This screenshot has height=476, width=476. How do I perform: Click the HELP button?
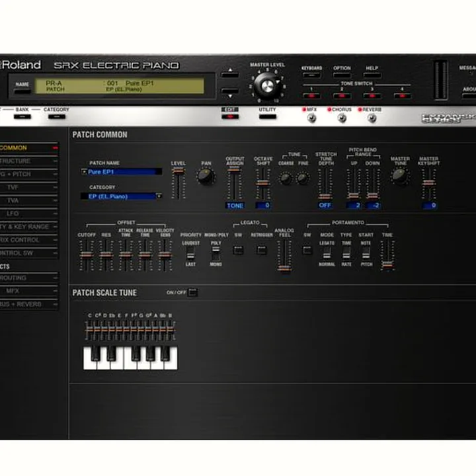coord(372,75)
